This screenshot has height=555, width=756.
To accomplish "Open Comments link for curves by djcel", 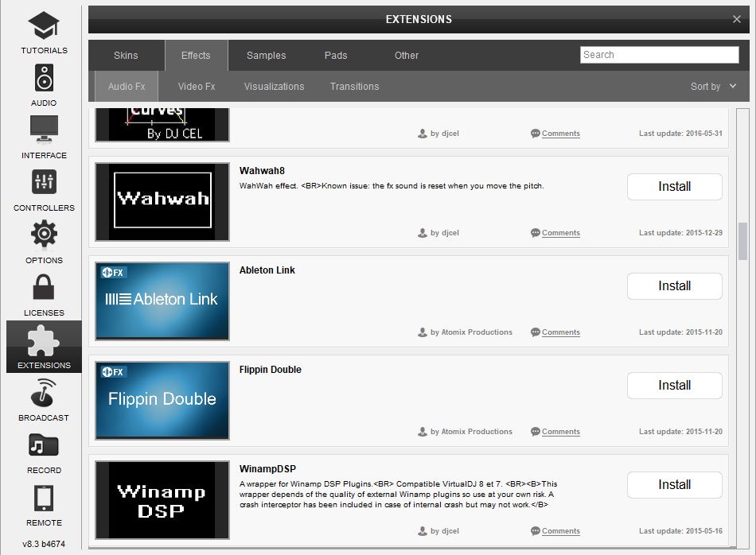I will pos(561,134).
